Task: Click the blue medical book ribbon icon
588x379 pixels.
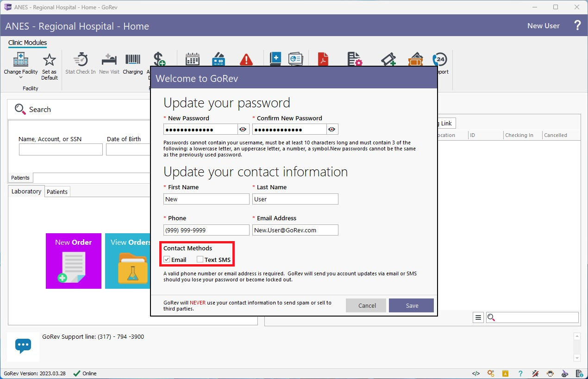Action: [275, 59]
